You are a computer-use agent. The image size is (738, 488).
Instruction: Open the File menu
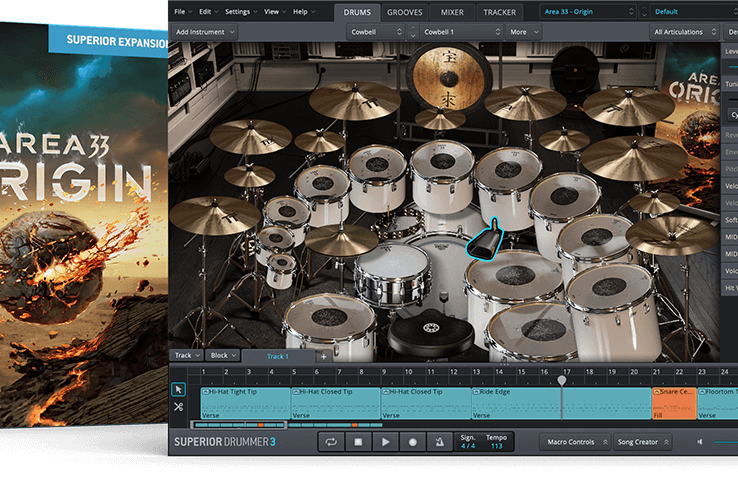pyautogui.click(x=183, y=12)
